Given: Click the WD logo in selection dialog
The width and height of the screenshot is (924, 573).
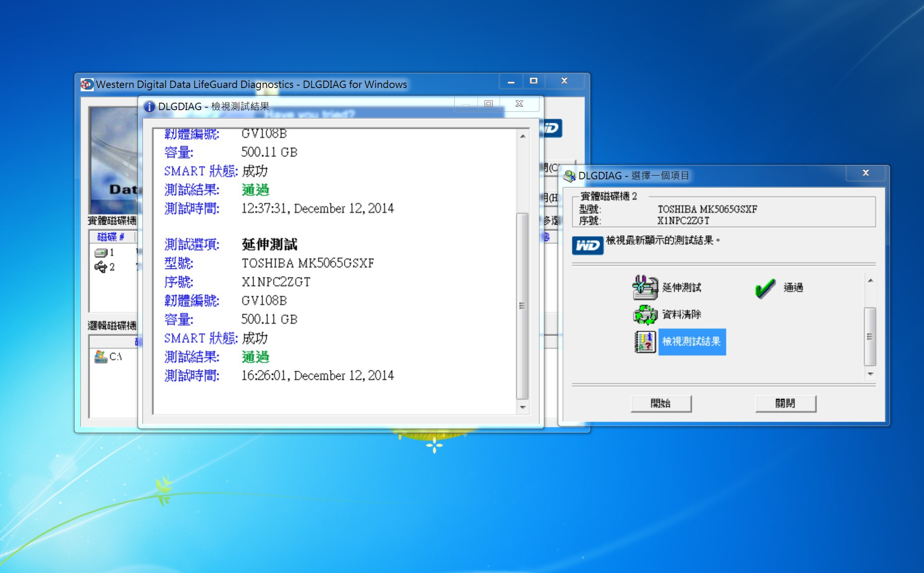Looking at the screenshot, I should pos(588,245).
